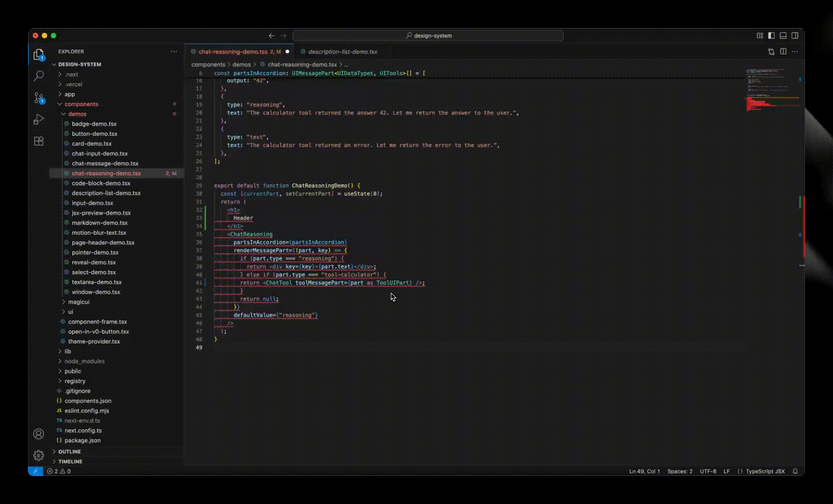
Task: Open the Explorer icon in the Activity Bar
Action: coord(39,54)
